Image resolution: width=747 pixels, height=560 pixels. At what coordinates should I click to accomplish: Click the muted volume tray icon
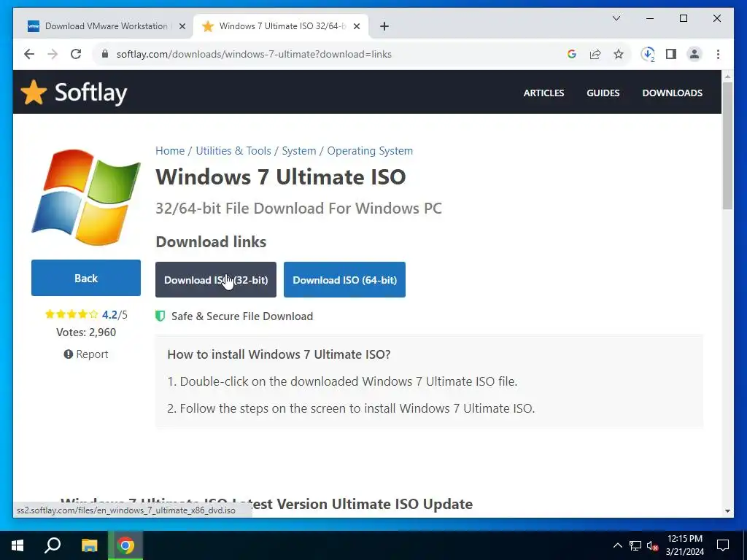click(652, 545)
